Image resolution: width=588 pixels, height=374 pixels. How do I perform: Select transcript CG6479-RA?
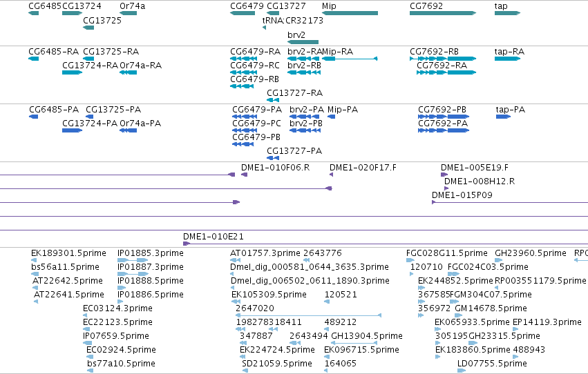coord(243,59)
